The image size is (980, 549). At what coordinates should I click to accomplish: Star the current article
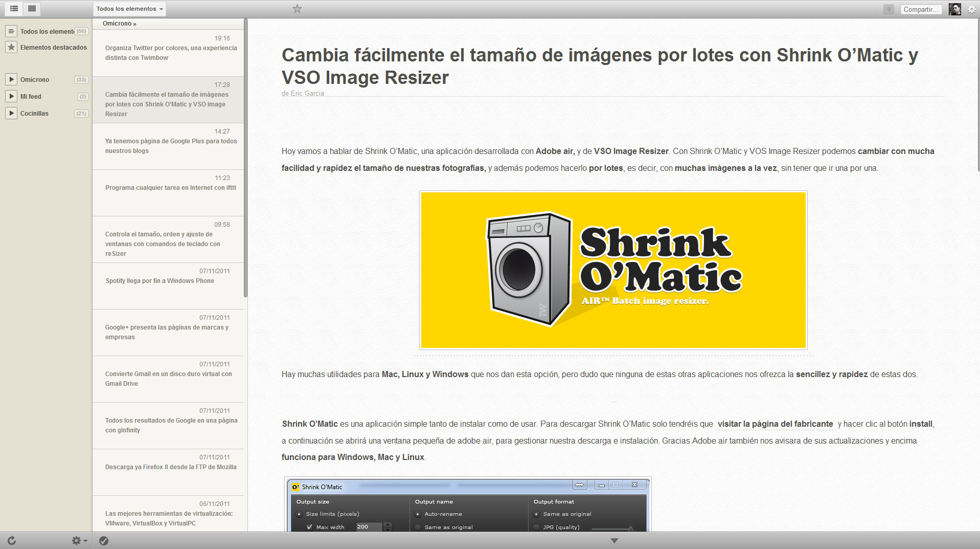(x=297, y=9)
